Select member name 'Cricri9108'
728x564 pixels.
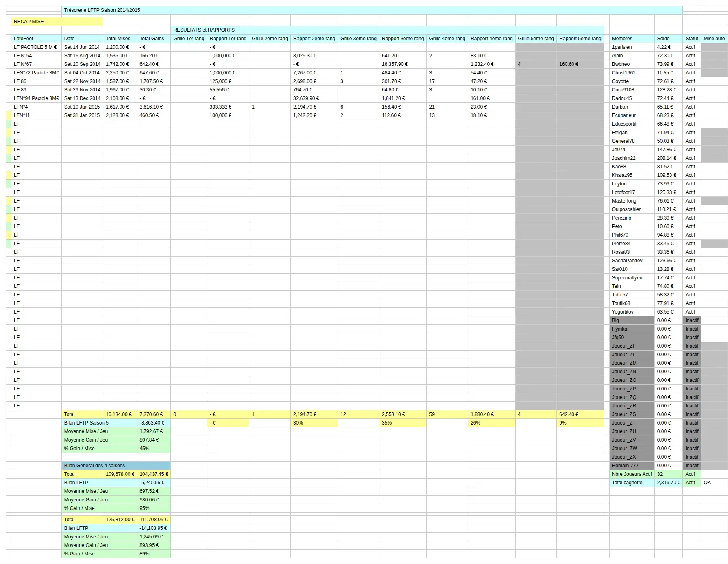pos(632,90)
